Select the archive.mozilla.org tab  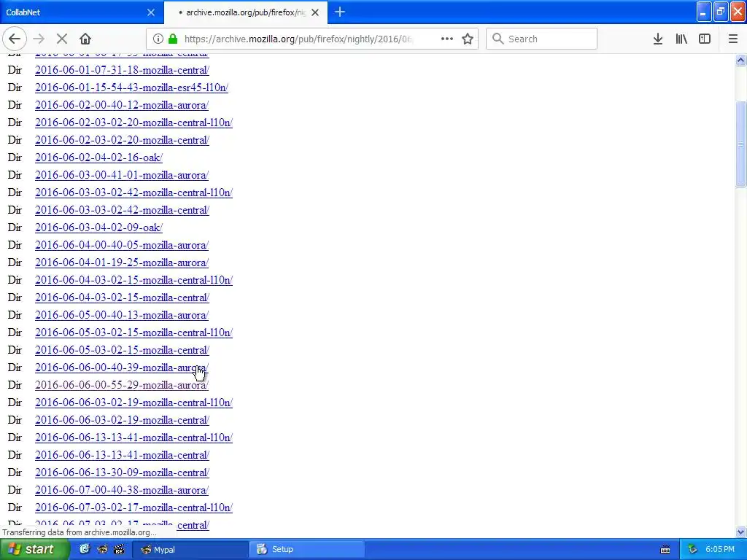coord(245,12)
